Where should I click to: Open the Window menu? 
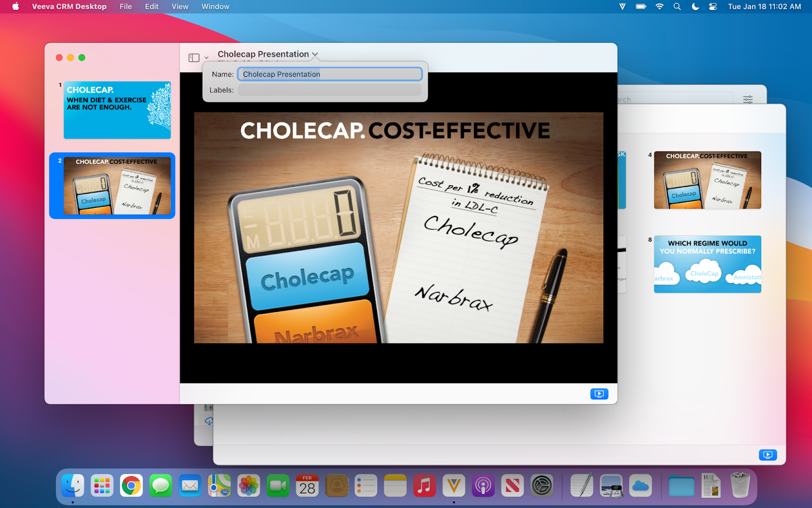215,7
